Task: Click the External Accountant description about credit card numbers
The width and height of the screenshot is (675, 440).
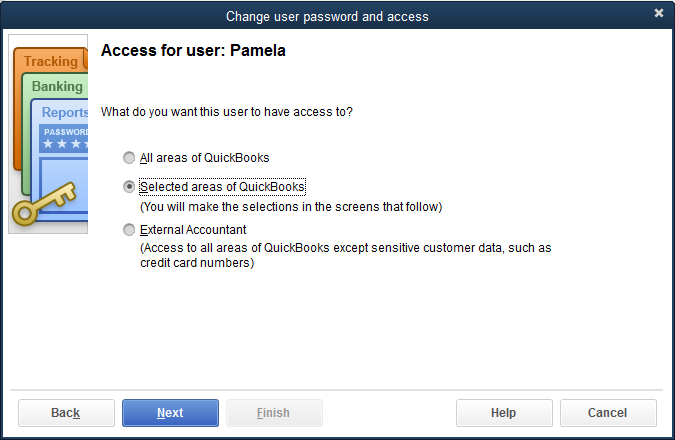Action: pyautogui.click(x=346, y=255)
